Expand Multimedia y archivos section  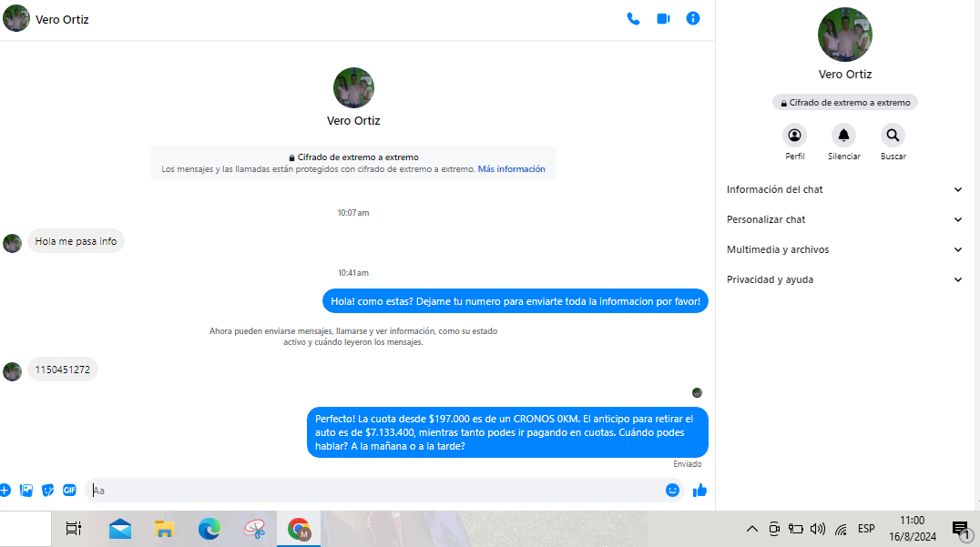844,249
